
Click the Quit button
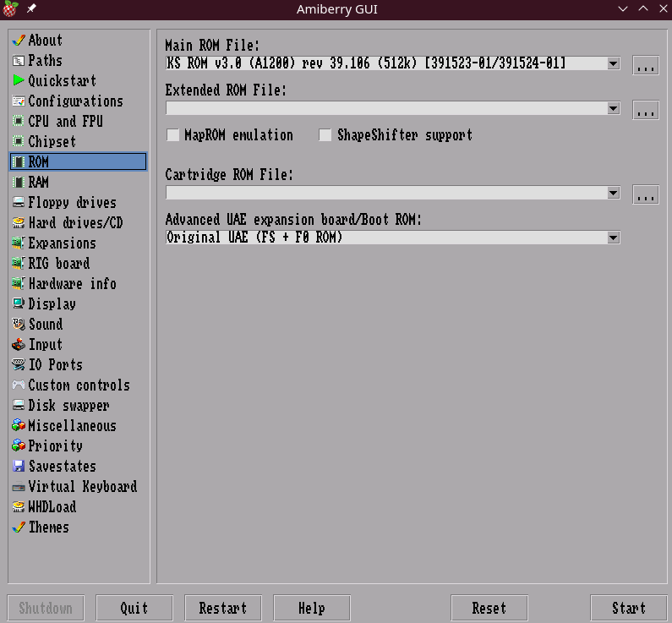click(x=134, y=608)
